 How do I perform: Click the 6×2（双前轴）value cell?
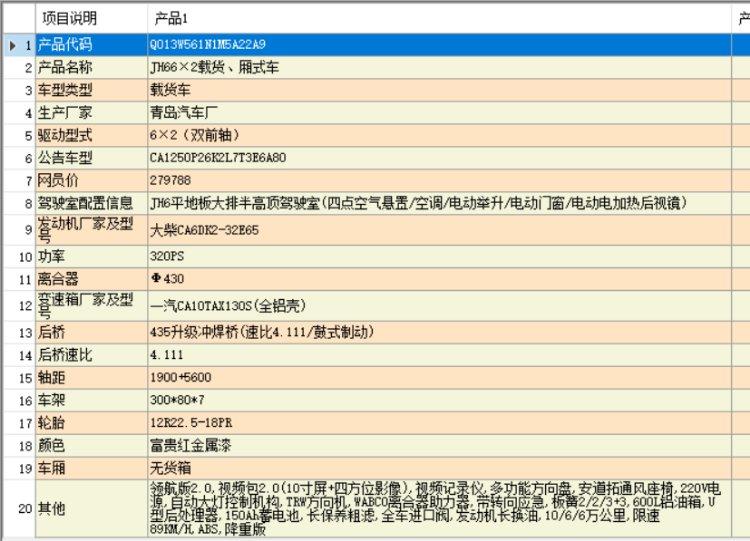click(x=439, y=135)
